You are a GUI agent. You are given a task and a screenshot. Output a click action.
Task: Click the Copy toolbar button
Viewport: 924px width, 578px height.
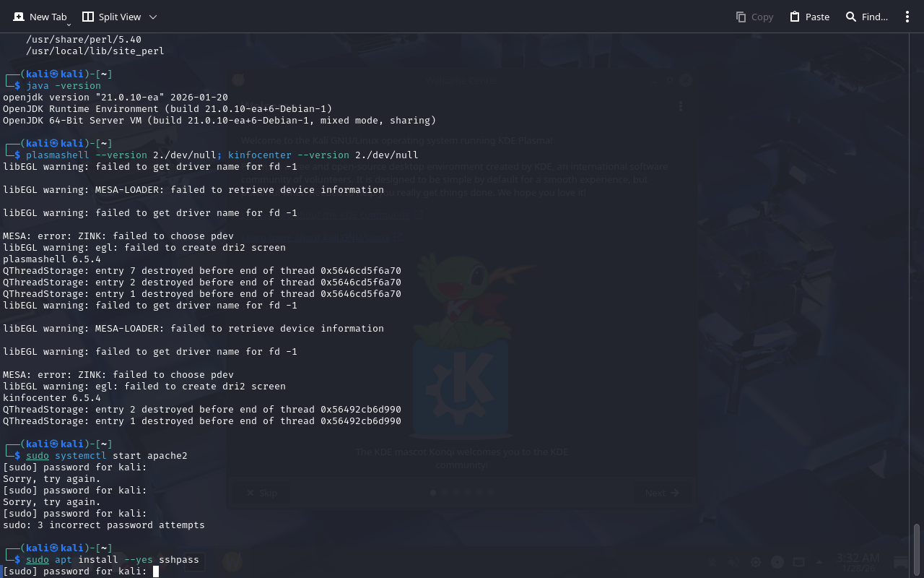[x=754, y=17]
